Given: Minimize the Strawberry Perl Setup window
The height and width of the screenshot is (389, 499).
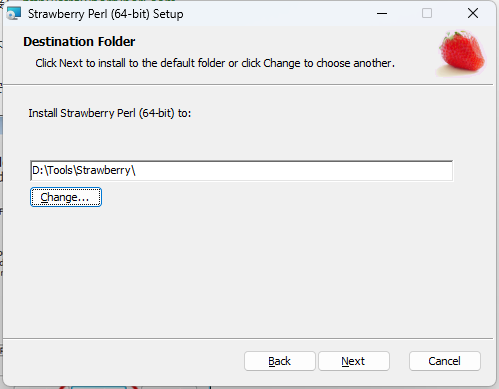Looking at the screenshot, I should click(x=382, y=14).
